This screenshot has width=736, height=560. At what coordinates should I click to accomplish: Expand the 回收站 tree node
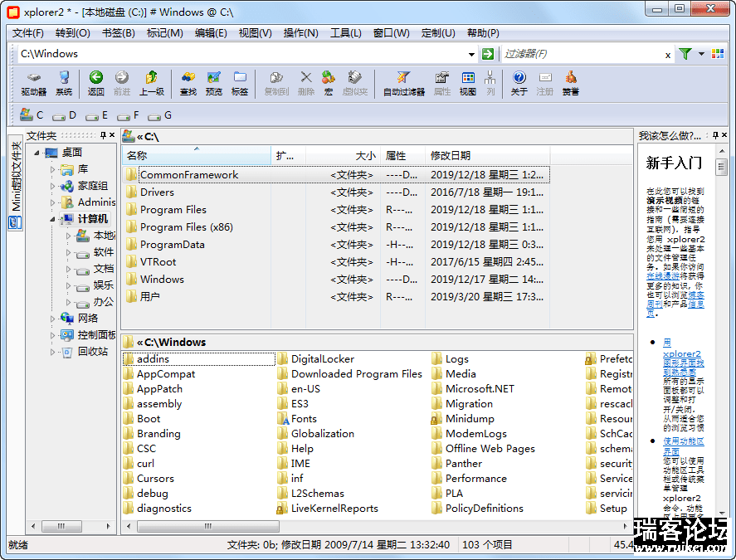tap(52, 352)
